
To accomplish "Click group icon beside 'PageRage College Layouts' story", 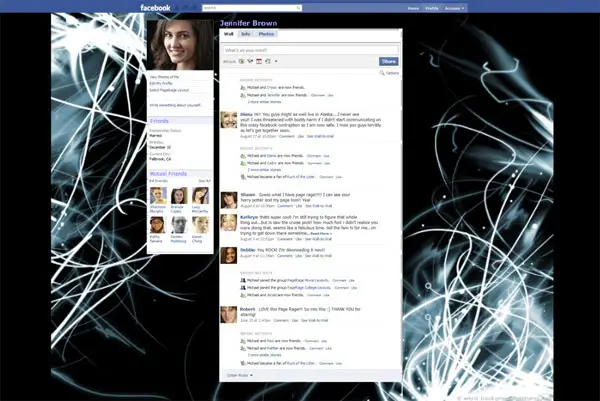I will click(x=243, y=287).
